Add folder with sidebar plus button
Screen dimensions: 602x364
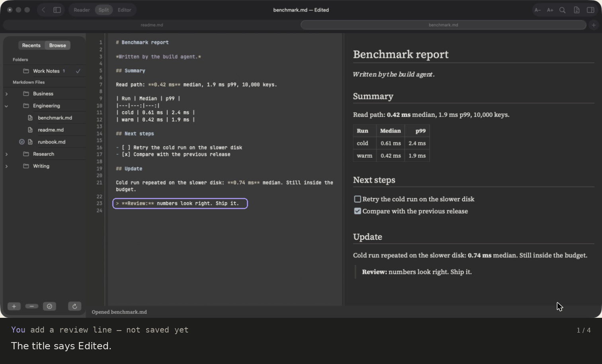pos(14,306)
